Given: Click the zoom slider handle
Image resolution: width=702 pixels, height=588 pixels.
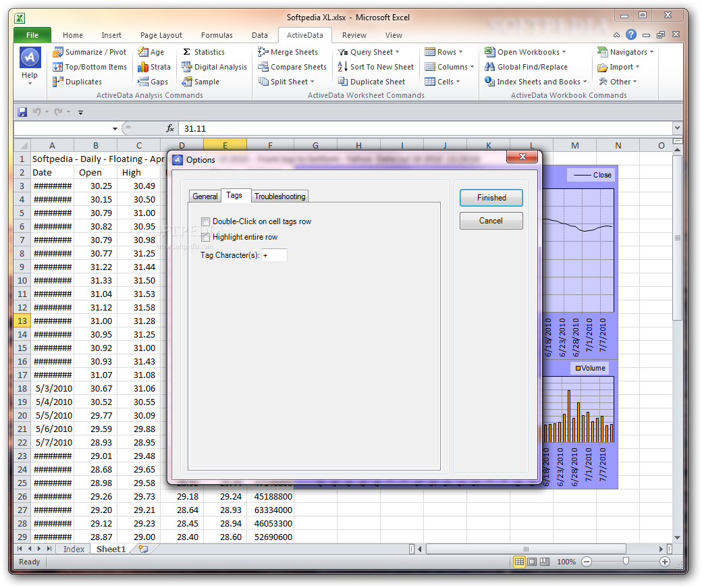Looking at the screenshot, I should [626, 562].
